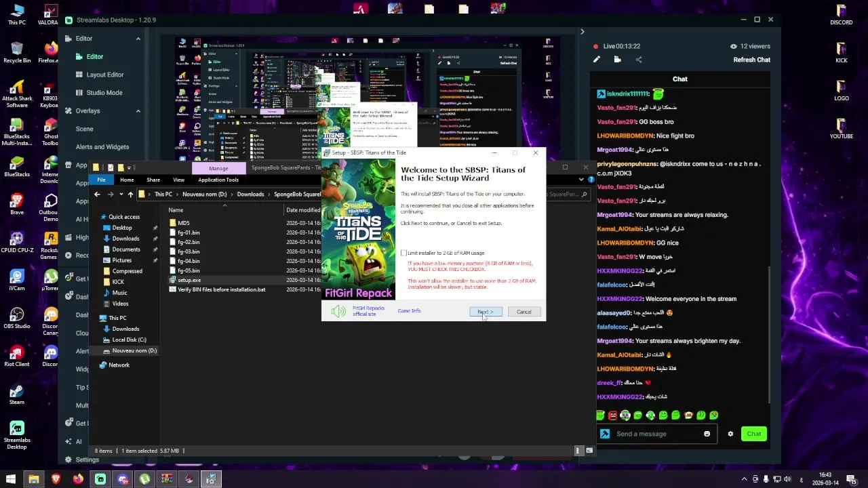This screenshot has height=488, width=868.
Task: Open the Application Tools tab
Action: coord(218,180)
